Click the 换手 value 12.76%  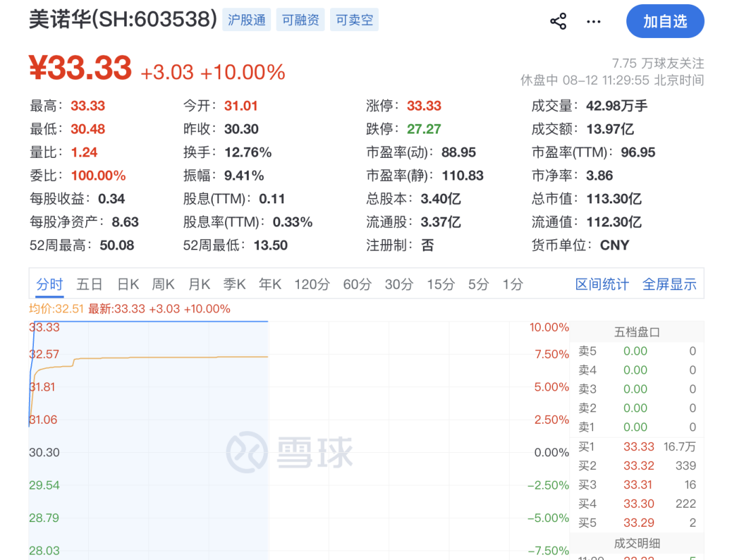click(x=248, y=153)
